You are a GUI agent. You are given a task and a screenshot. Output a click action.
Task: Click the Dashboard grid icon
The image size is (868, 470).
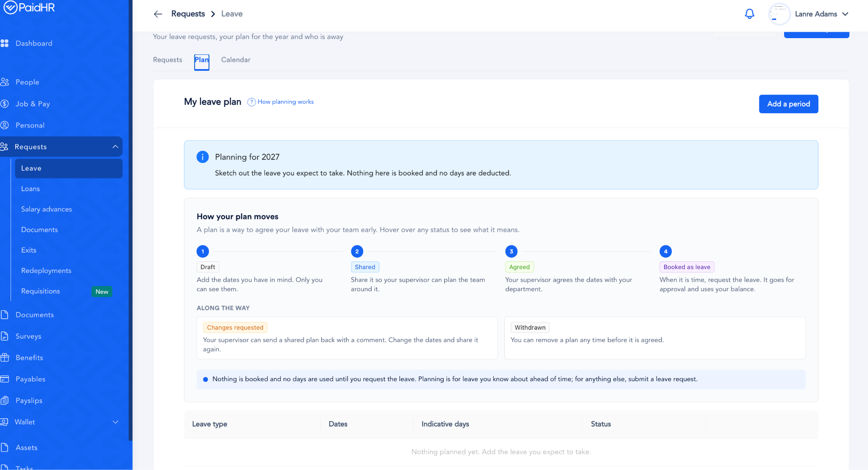pyautogui.click(x=5, y=43)
